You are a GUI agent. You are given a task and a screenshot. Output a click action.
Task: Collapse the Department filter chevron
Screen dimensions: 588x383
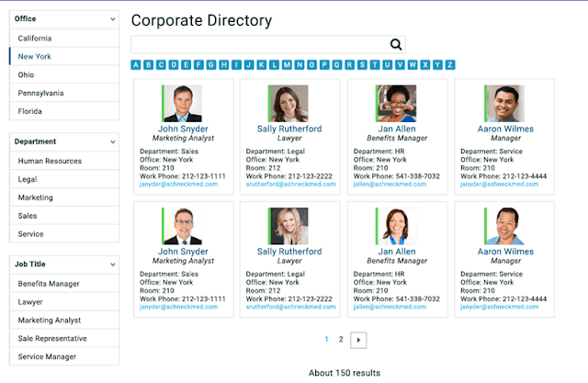(113, 142)
